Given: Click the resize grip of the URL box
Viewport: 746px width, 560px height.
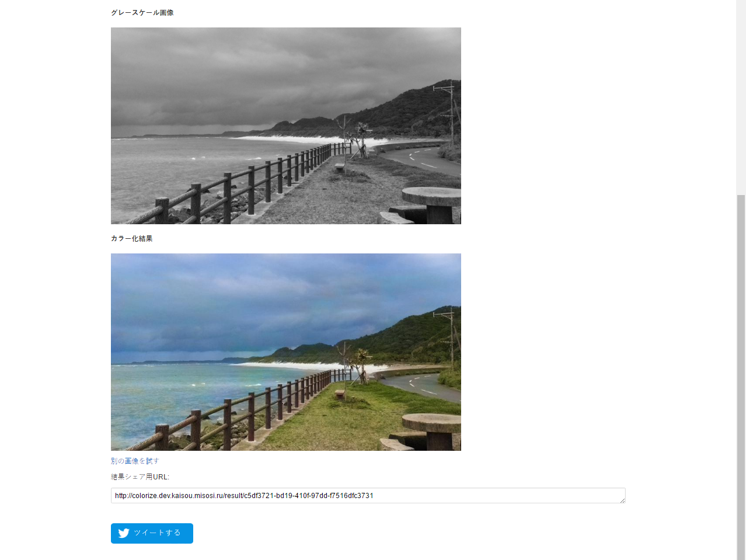Looking at the screenshot, I should tap(622, 500).
